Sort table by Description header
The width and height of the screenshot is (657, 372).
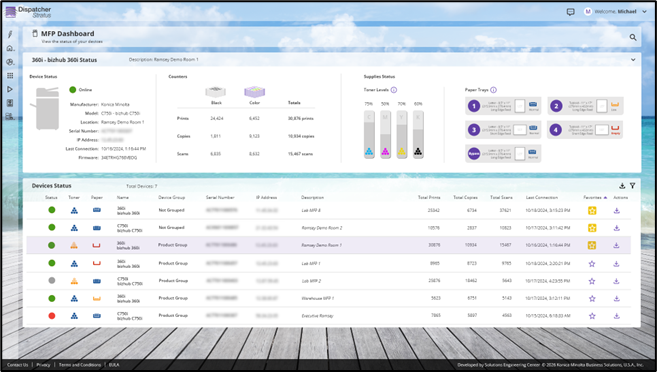point(312,197)
